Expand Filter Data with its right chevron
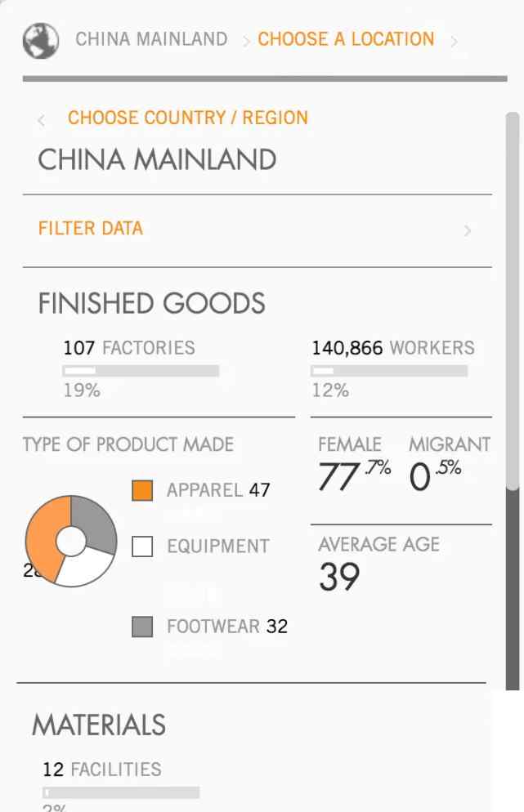 (468, 230)
